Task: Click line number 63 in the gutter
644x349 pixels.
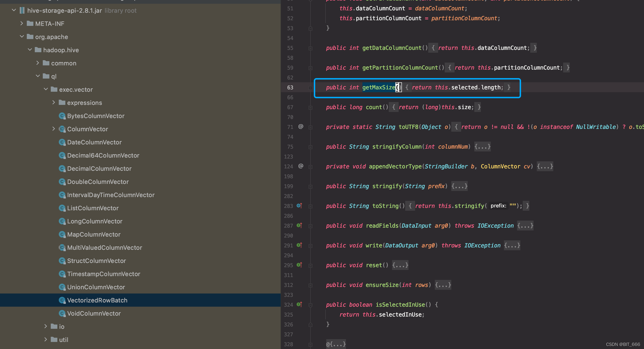Action: click(290, 87)
